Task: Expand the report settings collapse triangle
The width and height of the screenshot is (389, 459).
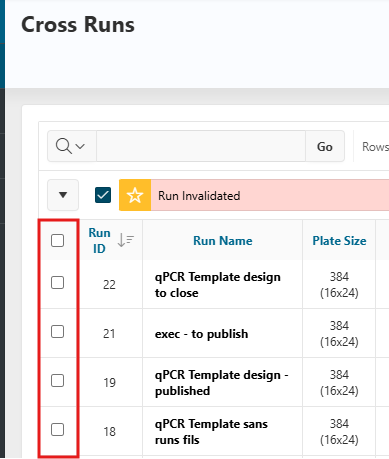Action: pos(63,195)
